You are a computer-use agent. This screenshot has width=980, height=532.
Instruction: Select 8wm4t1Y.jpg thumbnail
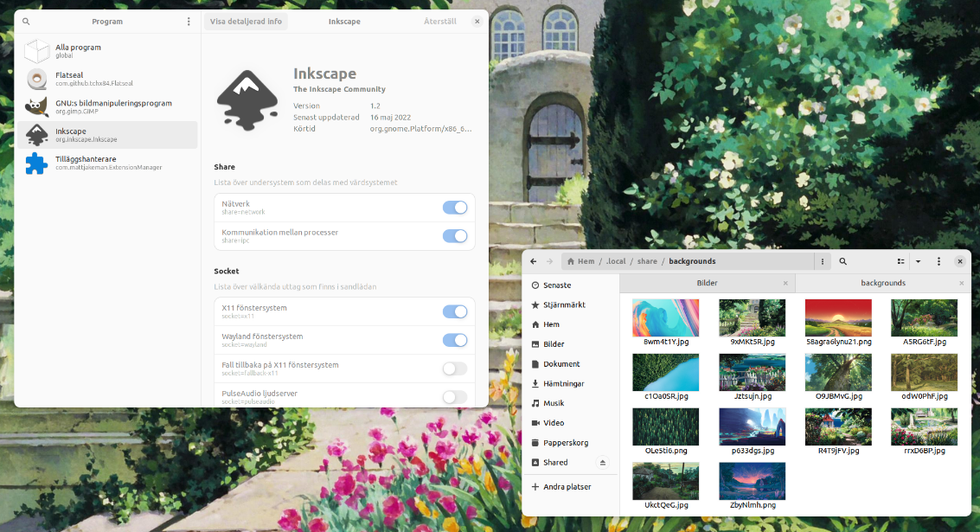coord(666,317)
